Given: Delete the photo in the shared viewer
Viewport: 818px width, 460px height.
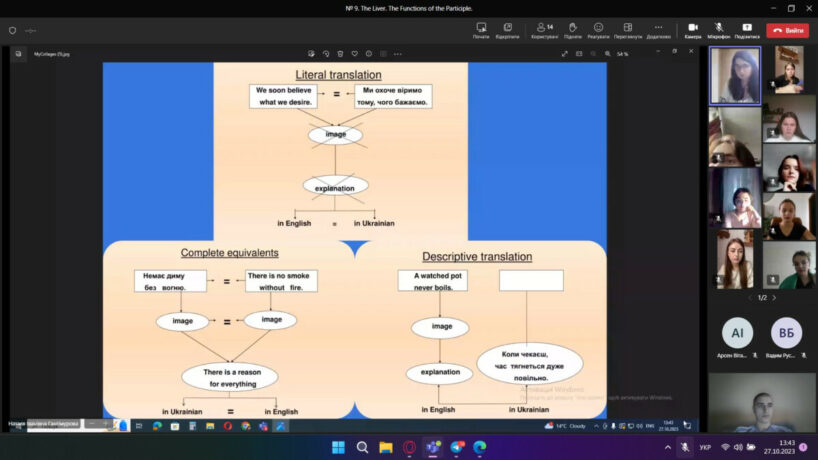Looking at the screenshot, I should tap(340, 53).
